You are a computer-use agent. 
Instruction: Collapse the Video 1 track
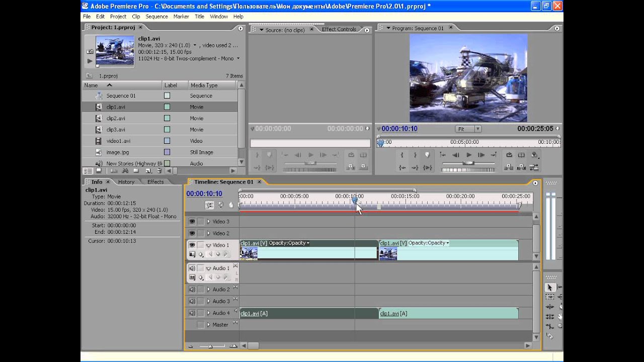(208, 245)
